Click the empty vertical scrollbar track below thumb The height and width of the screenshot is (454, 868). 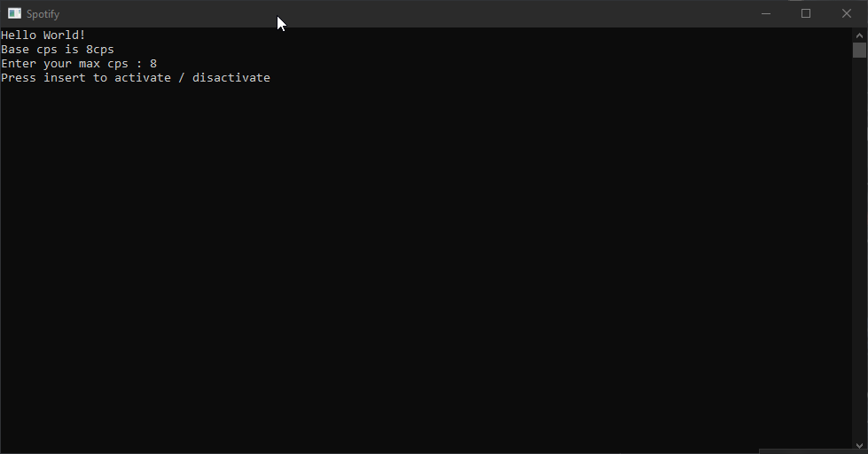859,249
